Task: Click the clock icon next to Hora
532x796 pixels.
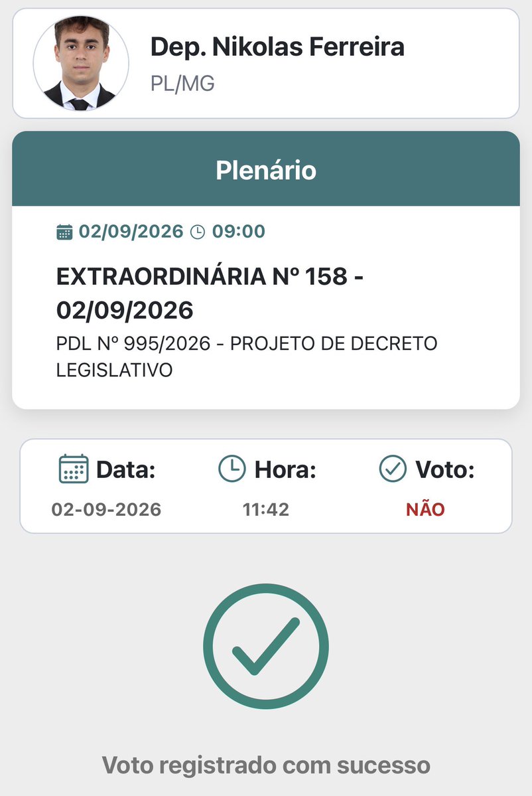Action: [x=232, y=469]
